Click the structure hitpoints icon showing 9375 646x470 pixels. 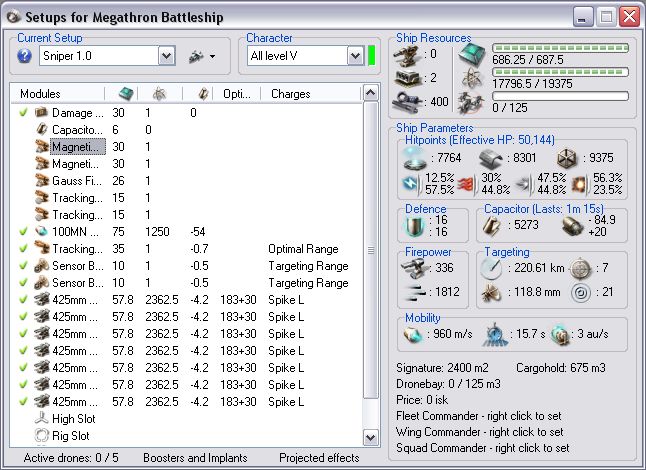pos(567,158)
